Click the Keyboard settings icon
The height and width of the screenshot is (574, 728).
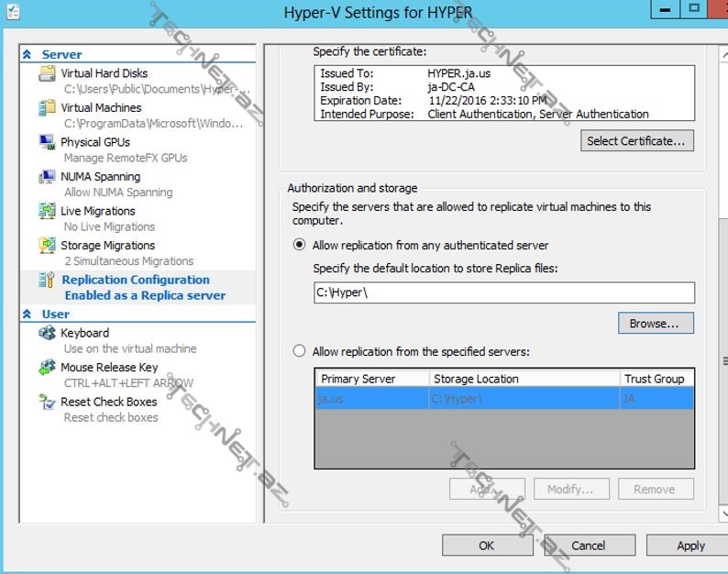point(48,333)
